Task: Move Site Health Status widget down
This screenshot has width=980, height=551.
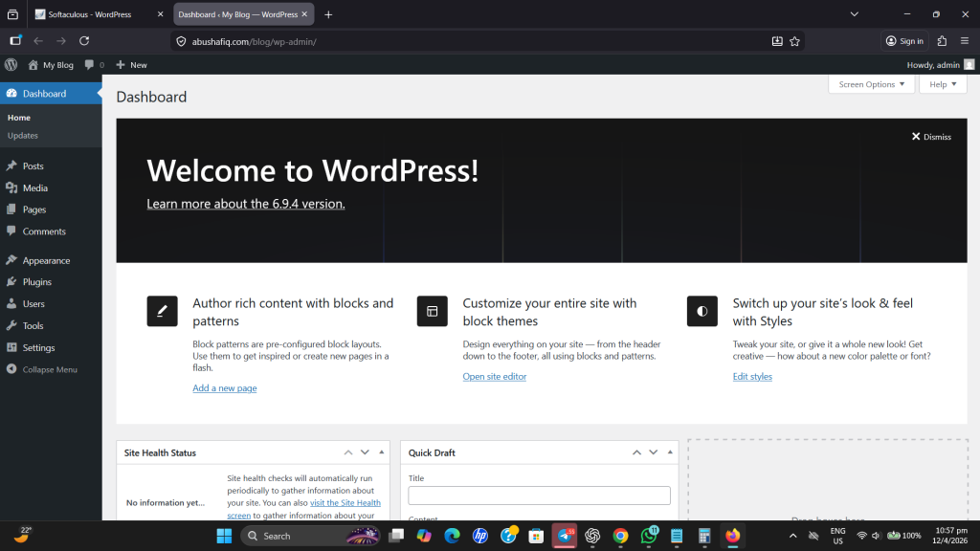Action: coord(365,452)
